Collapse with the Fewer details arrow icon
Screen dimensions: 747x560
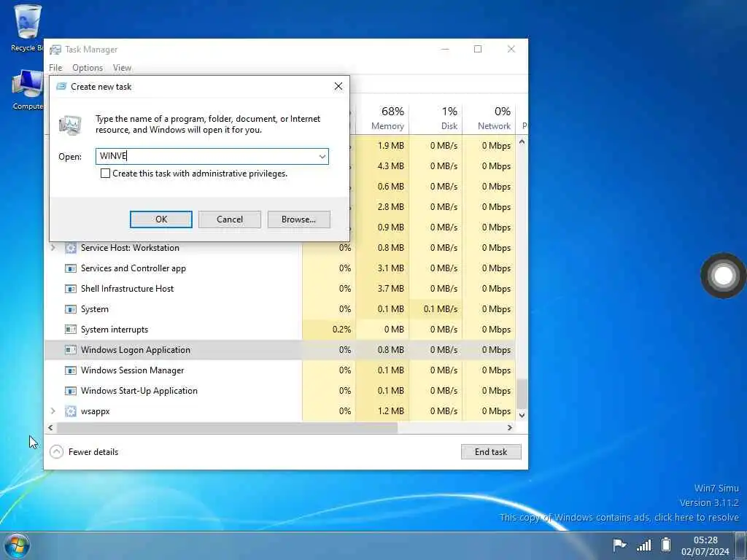pos(56,451)
